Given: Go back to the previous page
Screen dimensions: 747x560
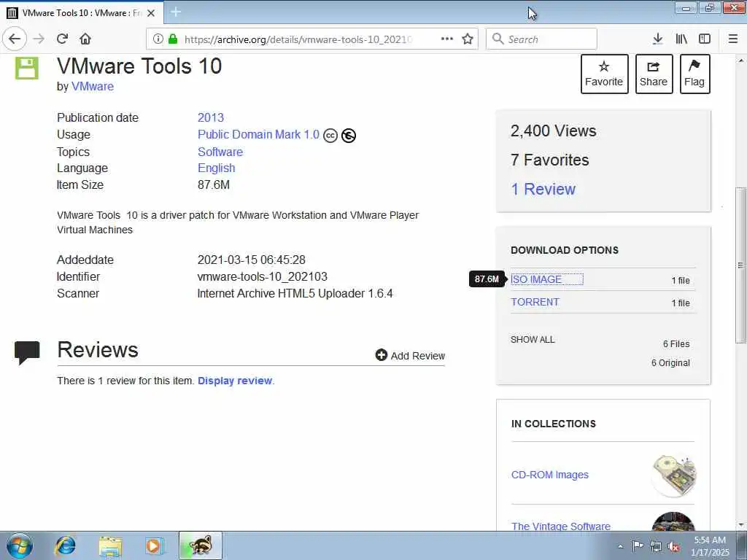Looking at the screenshot, I should point(15,39).
